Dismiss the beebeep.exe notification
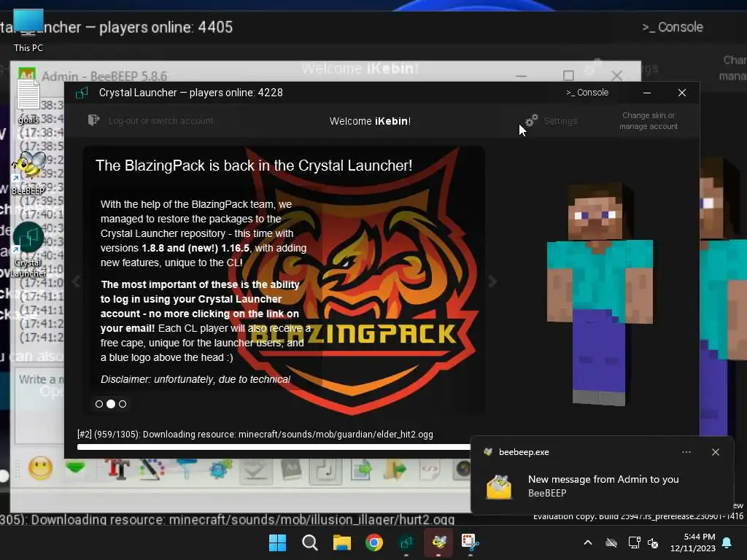The height and width of the screenshot is (560, 747). 715,452
